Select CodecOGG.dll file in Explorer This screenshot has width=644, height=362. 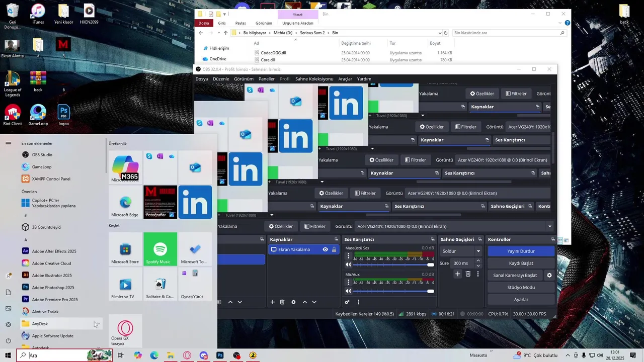(273, 53)
